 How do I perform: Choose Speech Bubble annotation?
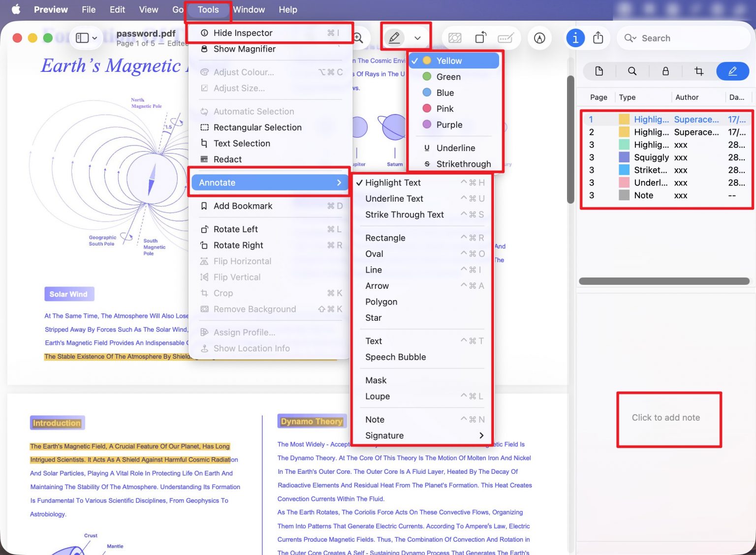click(422, 357)
